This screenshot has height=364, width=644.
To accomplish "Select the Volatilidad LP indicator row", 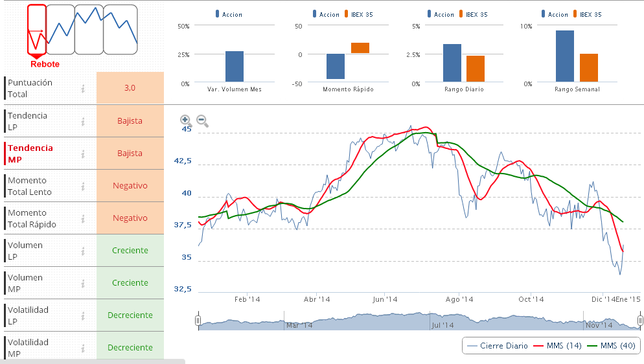I will pyautogui.click(x=40, y=315).
